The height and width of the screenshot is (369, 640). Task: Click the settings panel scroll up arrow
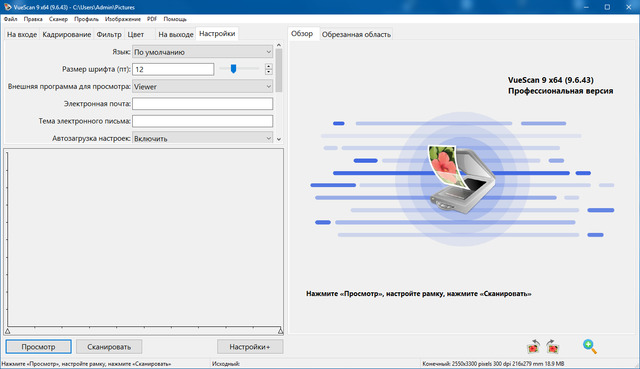click(x=279, y=45)
